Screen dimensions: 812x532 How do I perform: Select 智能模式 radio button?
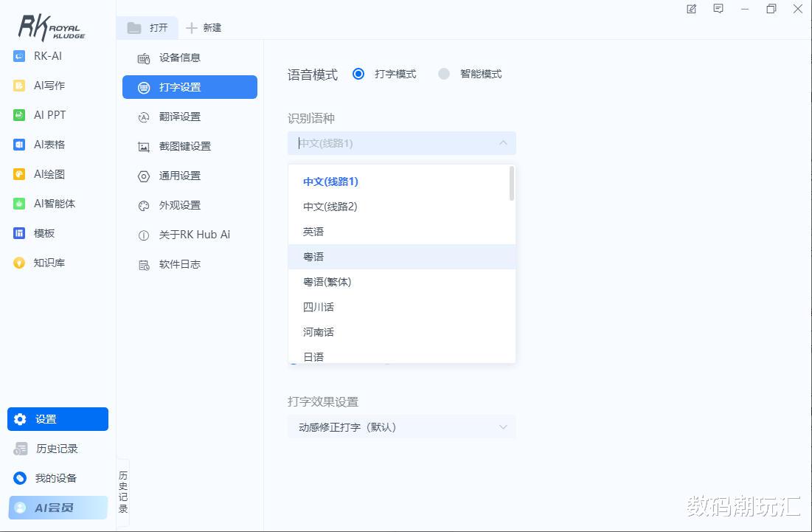pos(444,74)
